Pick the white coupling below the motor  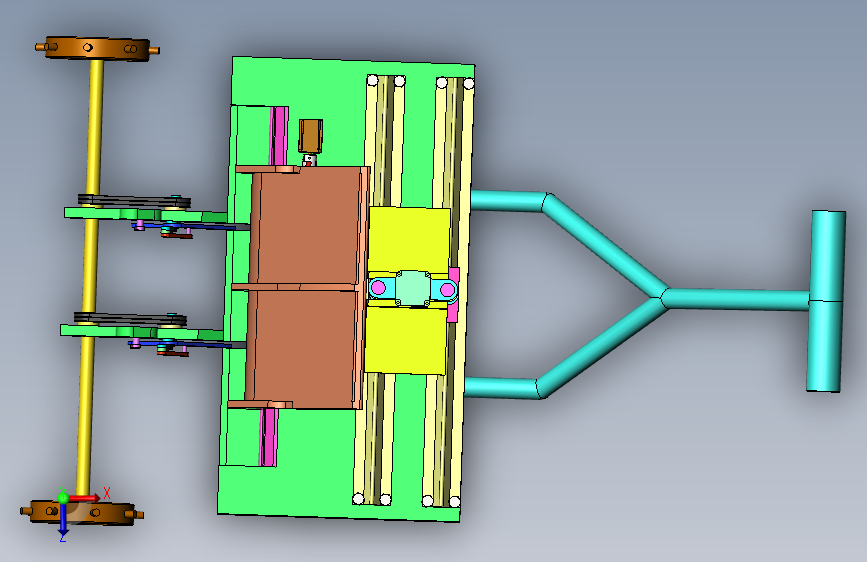point(309,160)
